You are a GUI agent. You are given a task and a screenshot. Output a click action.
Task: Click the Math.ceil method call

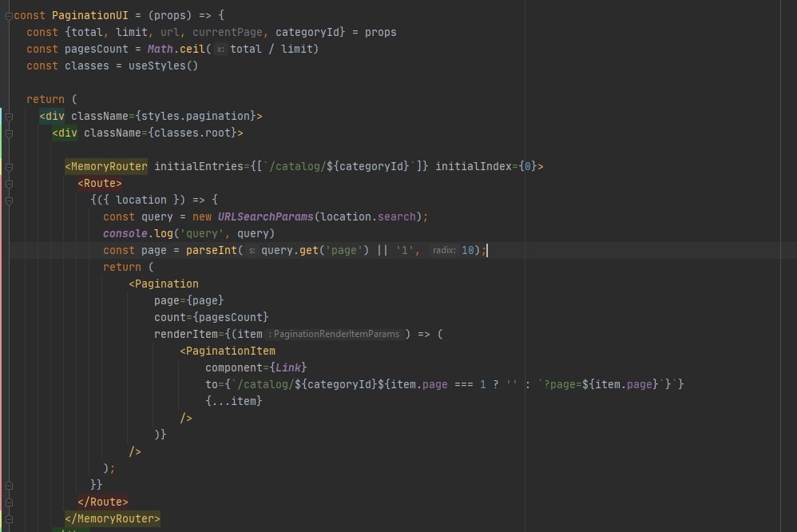176,49
